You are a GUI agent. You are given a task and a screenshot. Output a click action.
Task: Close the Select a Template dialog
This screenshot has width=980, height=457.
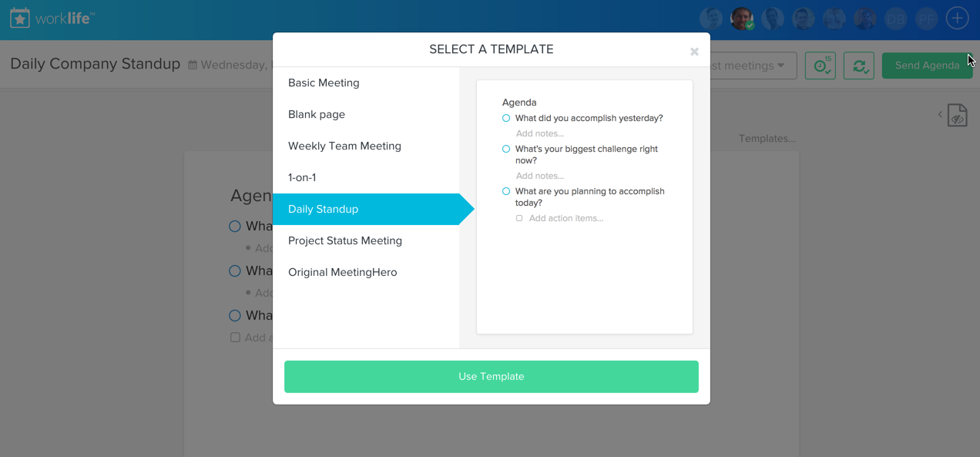click(694, 52)
